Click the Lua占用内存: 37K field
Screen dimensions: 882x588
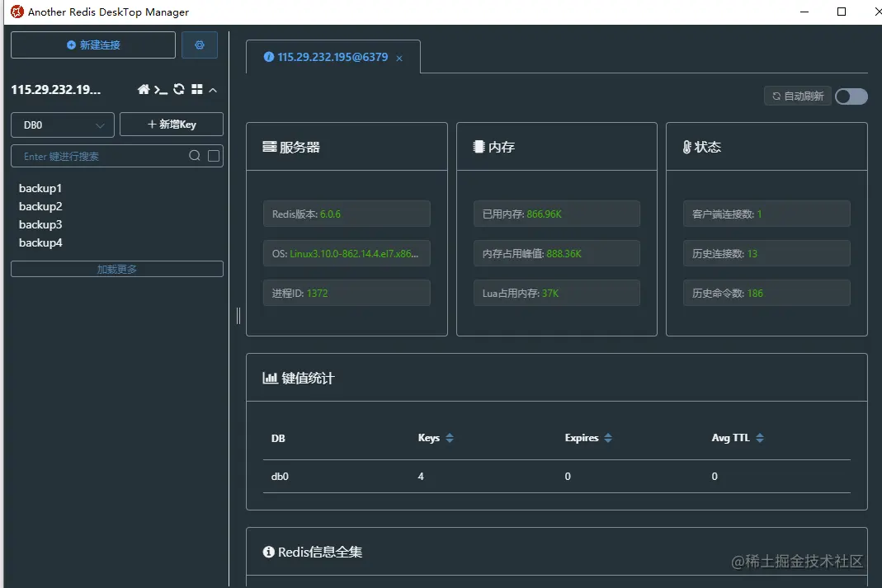(x=556, y=293)
